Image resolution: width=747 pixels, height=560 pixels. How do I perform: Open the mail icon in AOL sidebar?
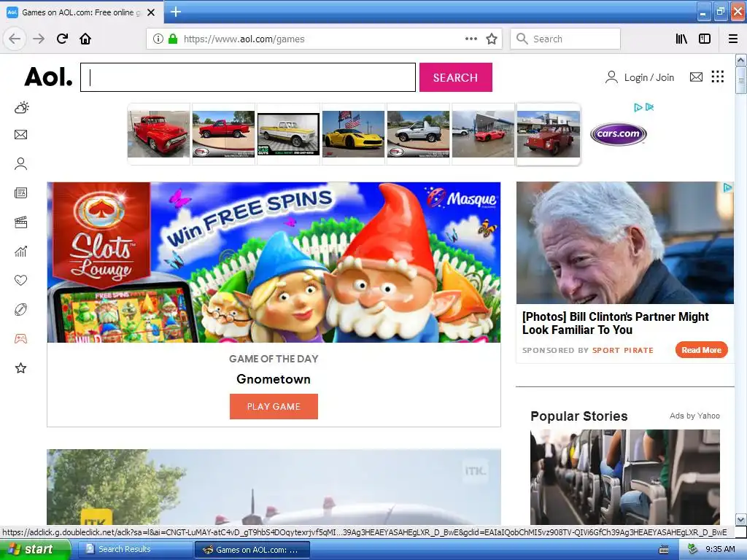(21, 135)
